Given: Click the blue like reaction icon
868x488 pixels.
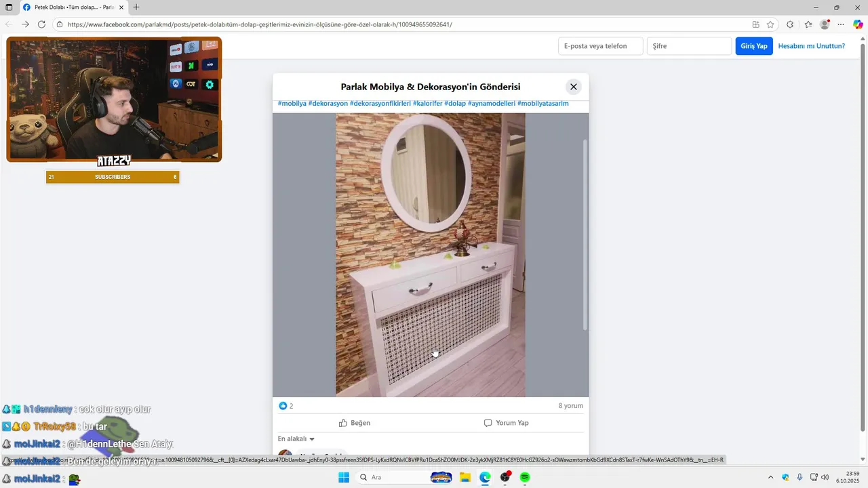Looking at the screenshot, I should [x=283, y=406].
